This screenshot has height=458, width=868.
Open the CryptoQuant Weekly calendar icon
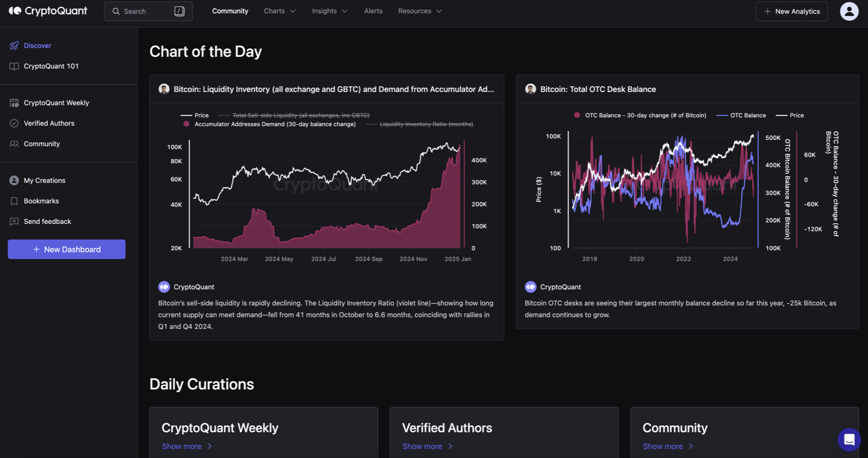tap(14, 103)
